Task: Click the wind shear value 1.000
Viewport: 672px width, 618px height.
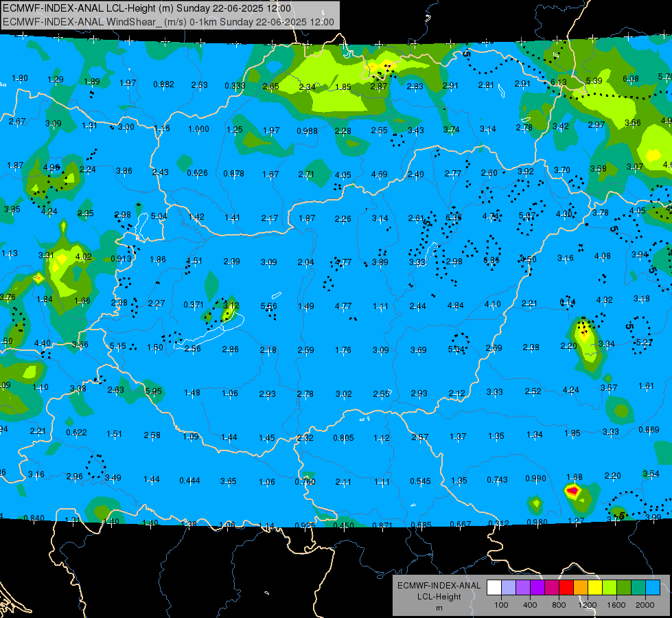Action: point(199,128)
